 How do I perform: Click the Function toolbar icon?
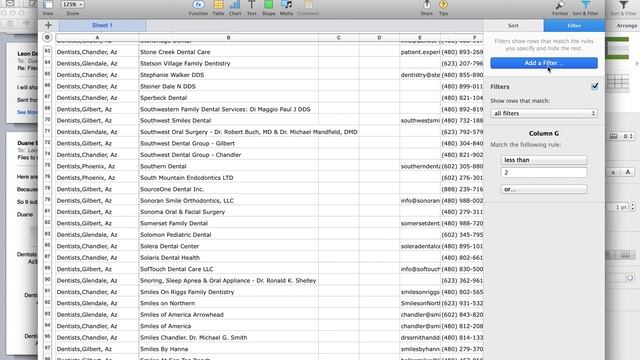[198, 5]
